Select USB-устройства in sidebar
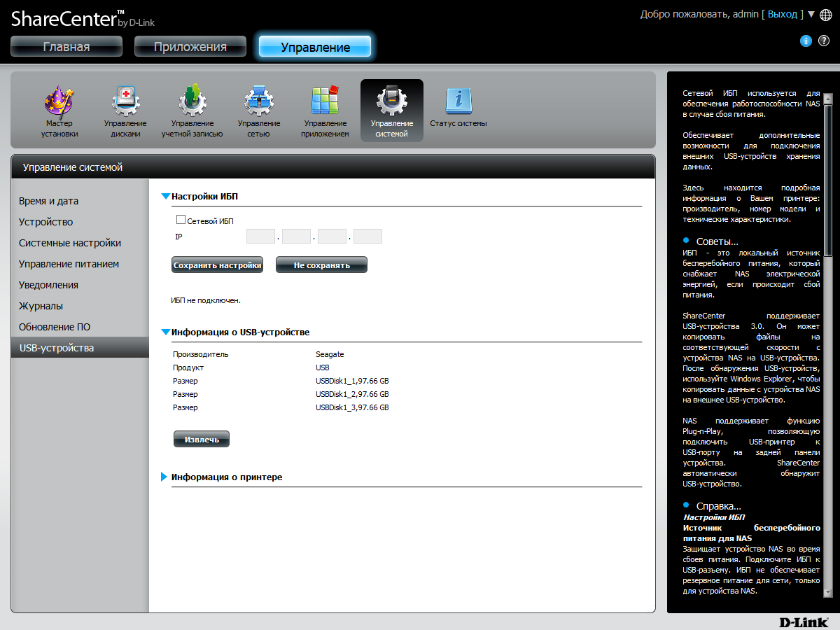840x630 pixels. 80,348
